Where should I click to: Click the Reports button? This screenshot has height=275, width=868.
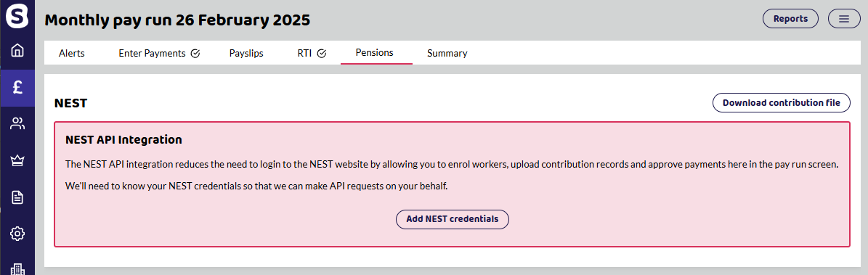(790, 19)
